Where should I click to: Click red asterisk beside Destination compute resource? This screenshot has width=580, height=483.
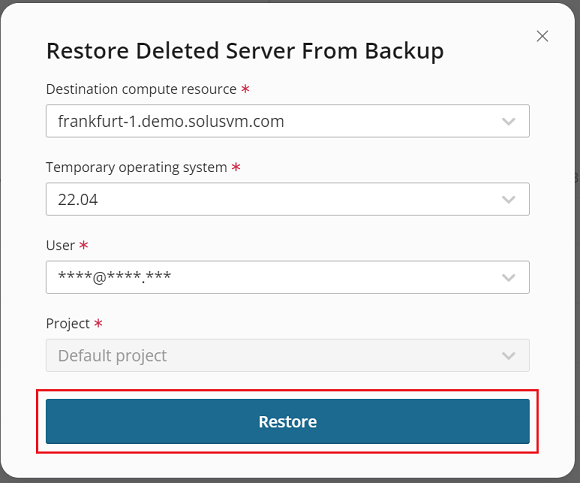[x=245, y=89]
